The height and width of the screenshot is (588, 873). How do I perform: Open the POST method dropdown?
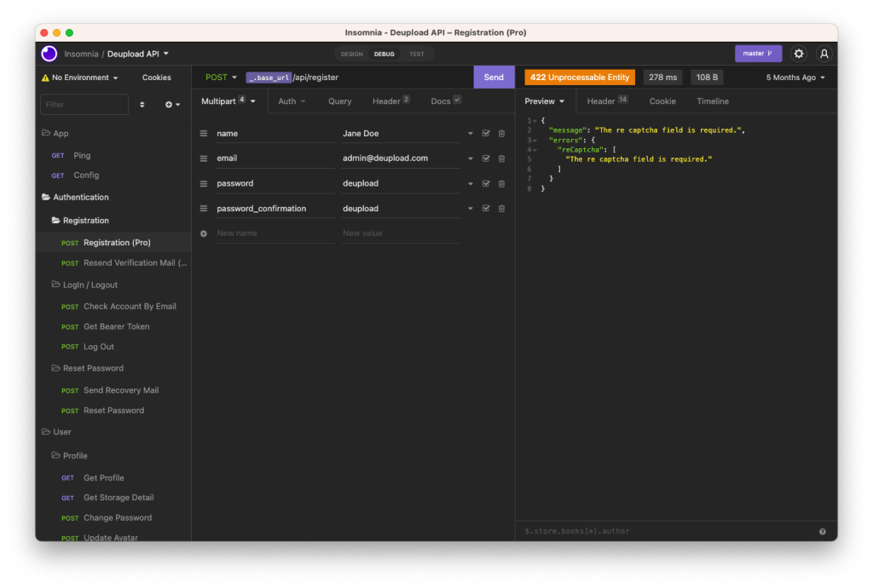coord(221,78)
